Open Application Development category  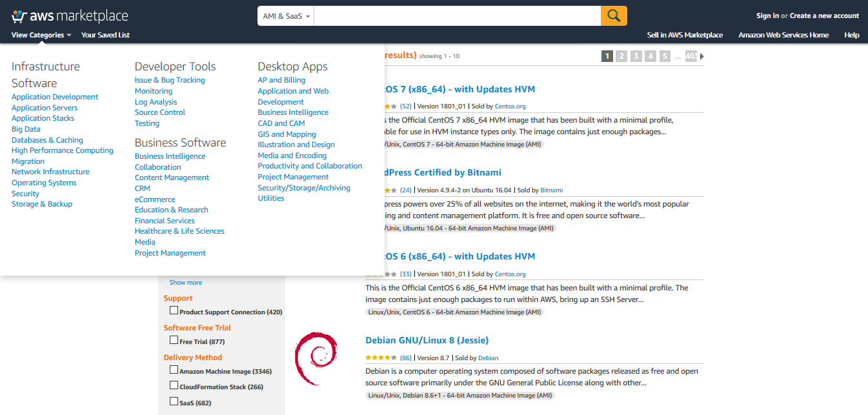point(55,97)
